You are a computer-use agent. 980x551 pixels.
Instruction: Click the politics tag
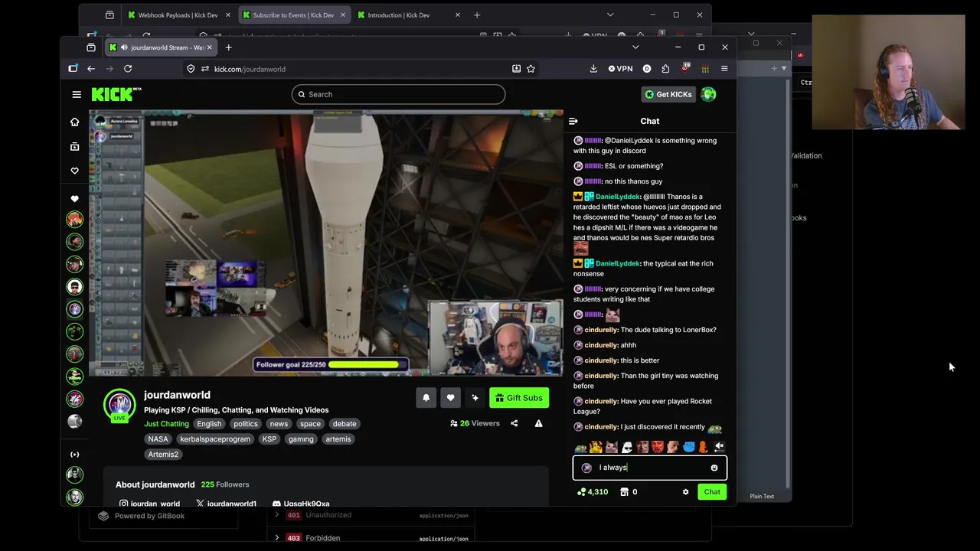246,424
